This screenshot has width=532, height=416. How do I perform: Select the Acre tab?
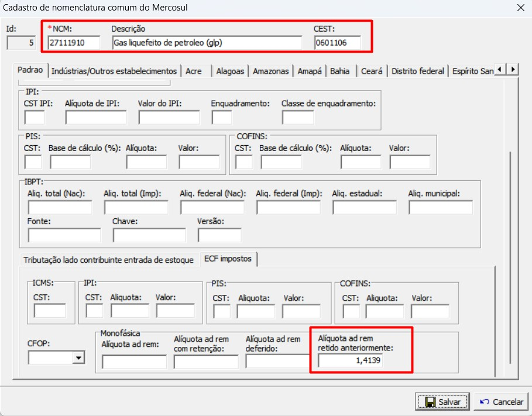tap(194, 70)
